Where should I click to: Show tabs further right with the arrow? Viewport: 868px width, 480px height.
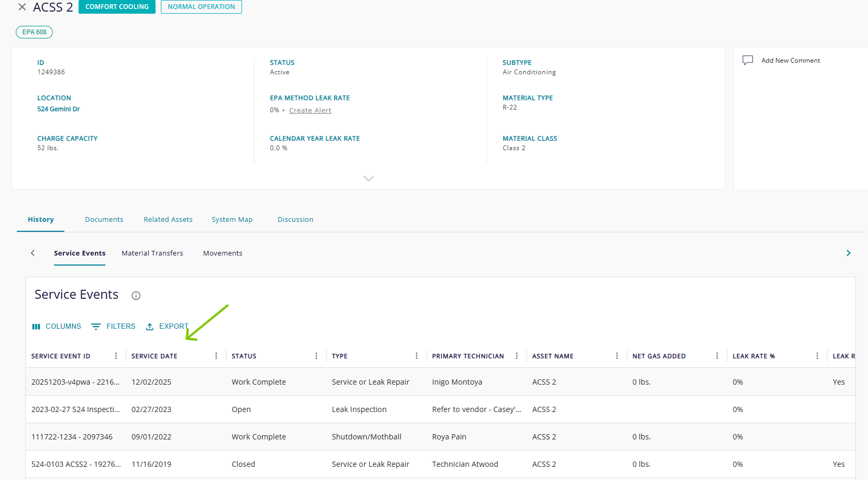pos(848,253)
